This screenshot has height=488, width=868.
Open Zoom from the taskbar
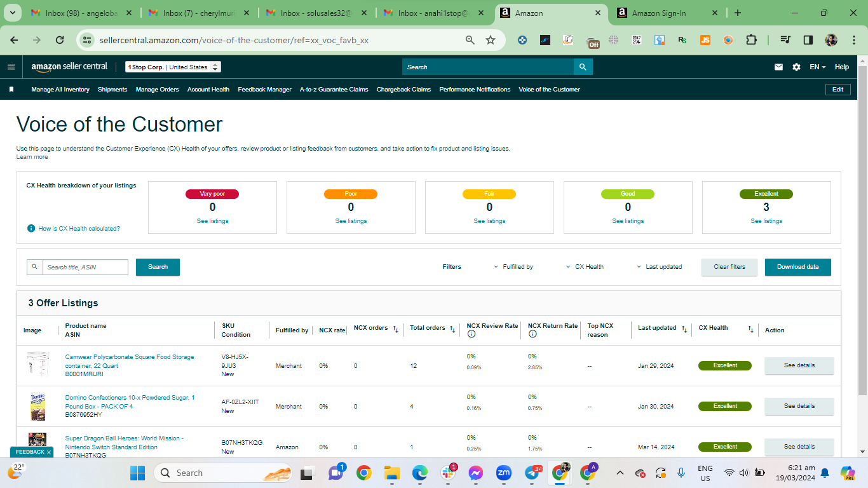pyautogui.click(x=504, y=473)
